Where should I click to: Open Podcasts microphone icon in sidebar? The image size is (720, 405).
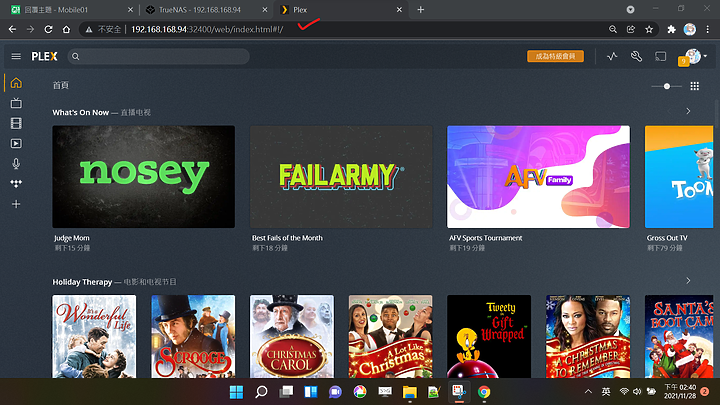[x=16, y=163]
